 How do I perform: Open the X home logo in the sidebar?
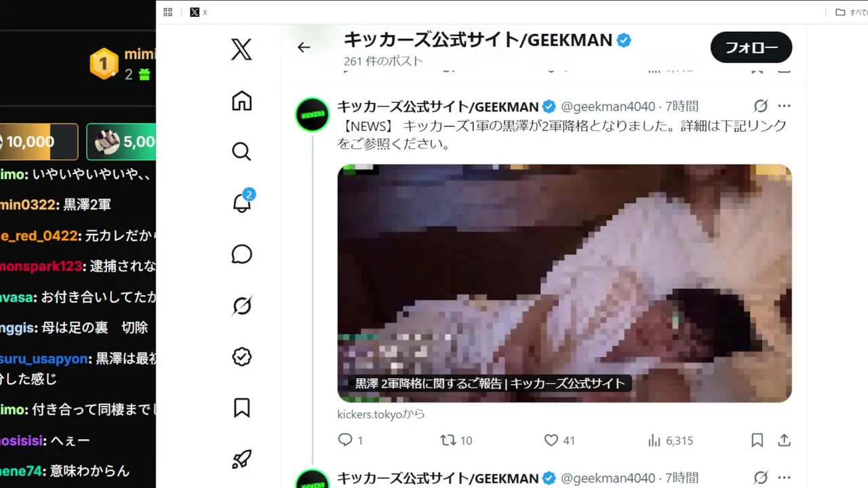(x=241, y=49)
